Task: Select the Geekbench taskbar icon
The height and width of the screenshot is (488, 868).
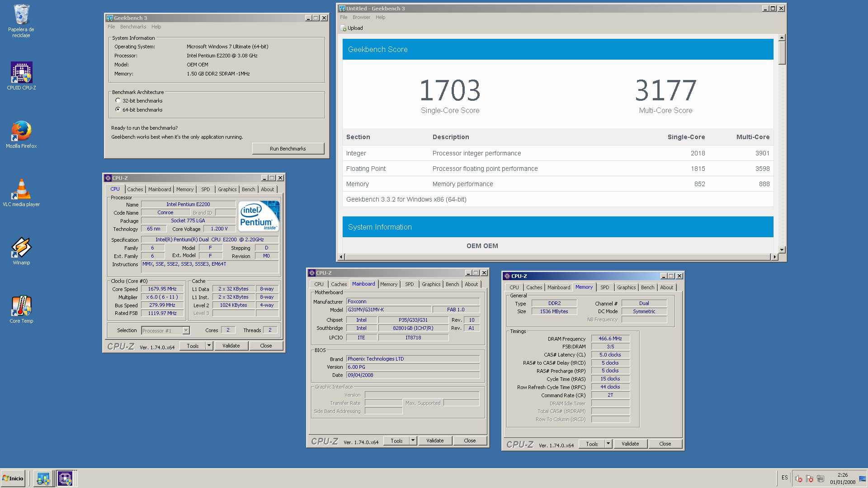Action: pyautogui.click(x=43, y=479)
